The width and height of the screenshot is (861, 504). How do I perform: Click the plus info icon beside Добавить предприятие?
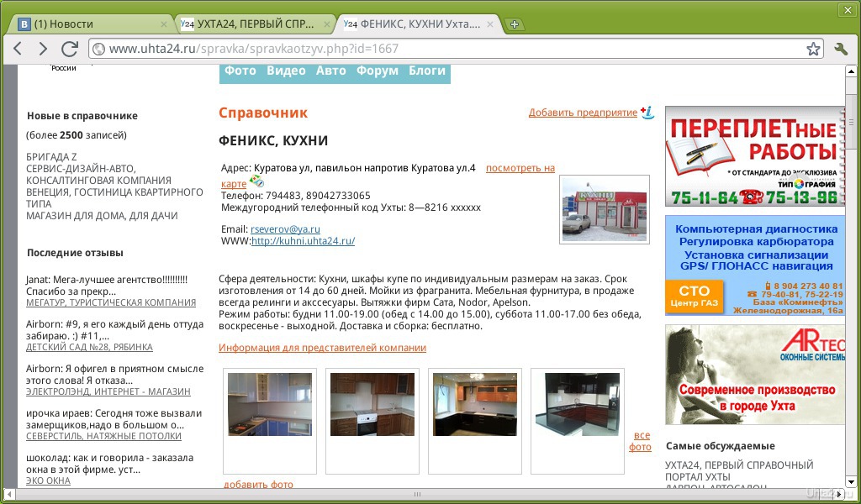click(648, 112)
